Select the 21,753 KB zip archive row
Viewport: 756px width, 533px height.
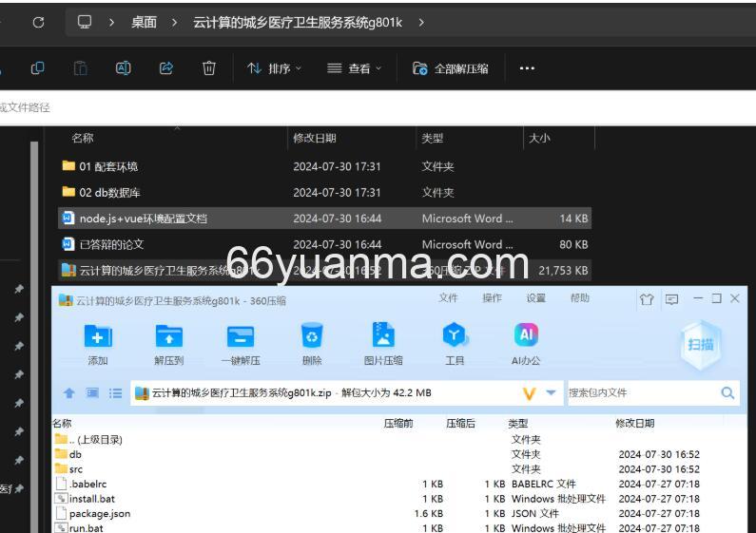[x=324, y=271]
